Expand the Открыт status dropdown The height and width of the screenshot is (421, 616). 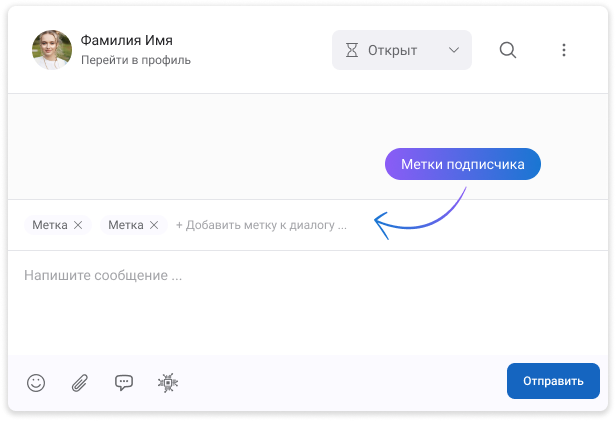402,50
